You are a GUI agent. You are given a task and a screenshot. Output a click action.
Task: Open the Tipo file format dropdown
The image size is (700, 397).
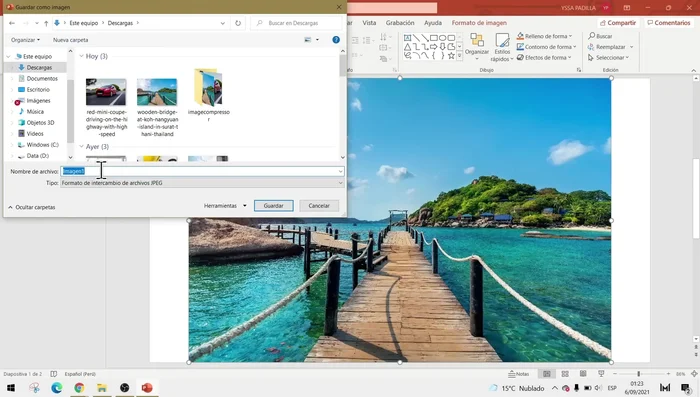(x=202, y=183)
